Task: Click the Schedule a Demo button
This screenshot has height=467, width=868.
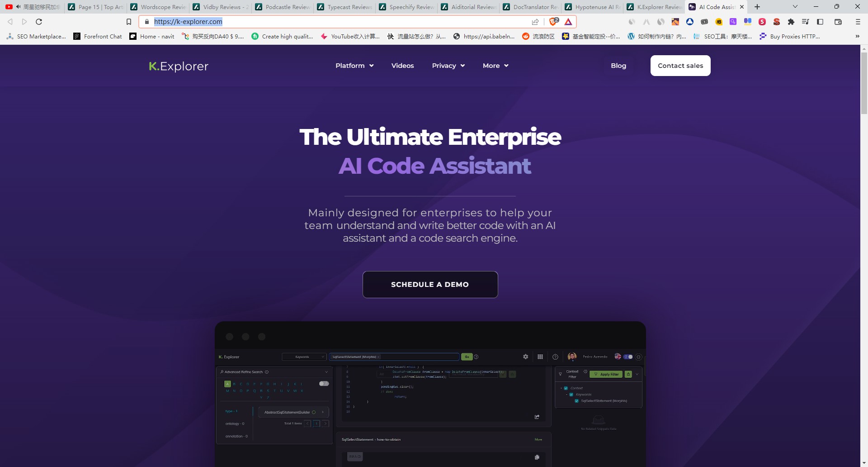Action: [x=430, y=285]
